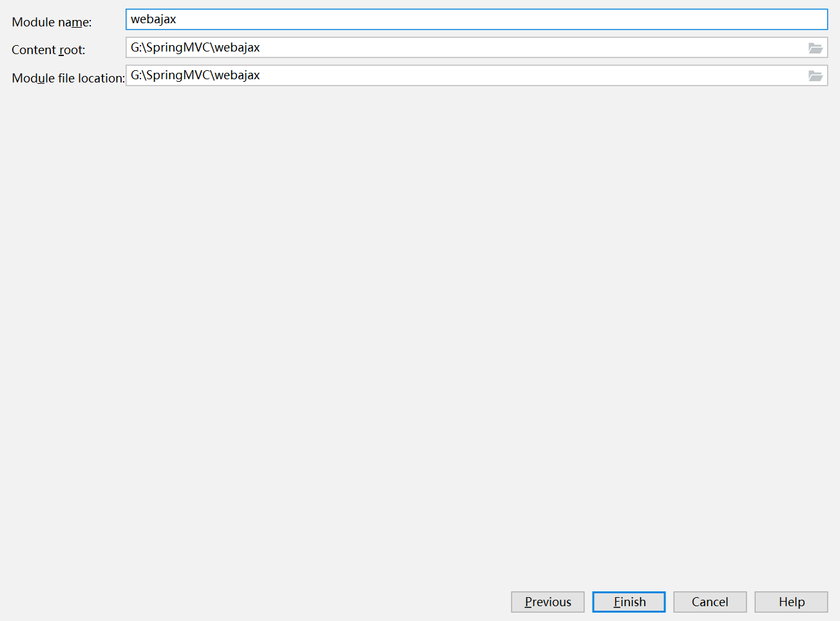Viewport: 840px width, 621px height.
Task: Browse folder for Content root path
Action: 816,48
